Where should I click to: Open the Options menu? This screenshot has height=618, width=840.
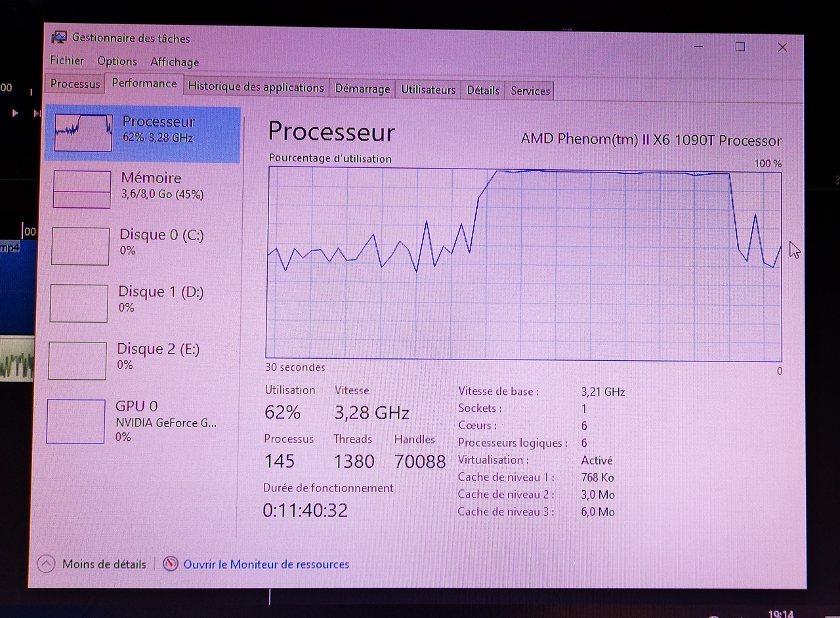point(117,61)
